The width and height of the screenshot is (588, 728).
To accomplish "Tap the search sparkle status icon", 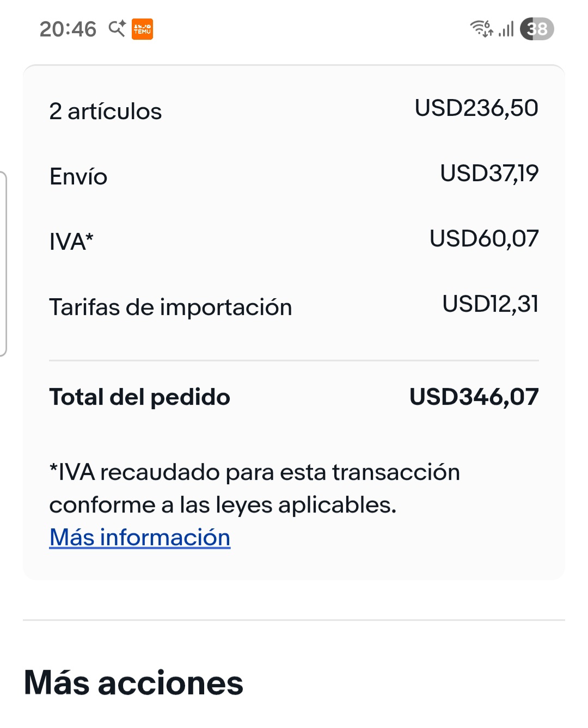I will click(117, 28).
